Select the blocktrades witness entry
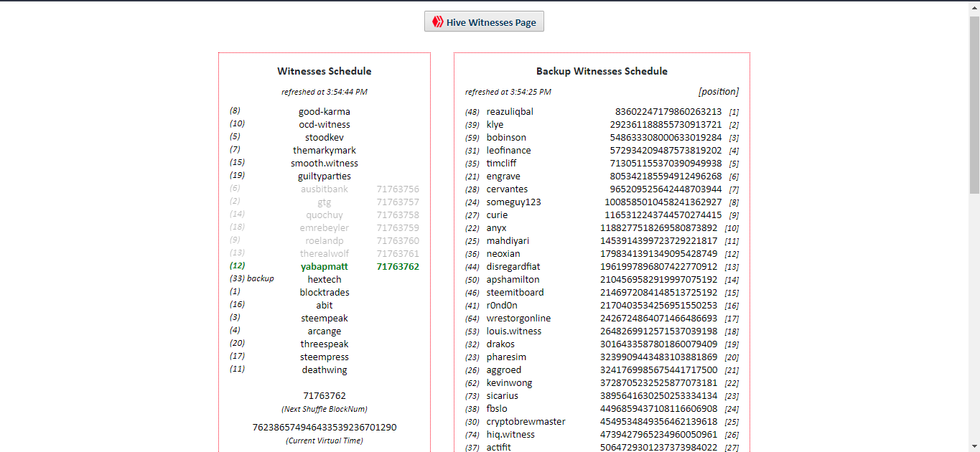 [325, 292]
